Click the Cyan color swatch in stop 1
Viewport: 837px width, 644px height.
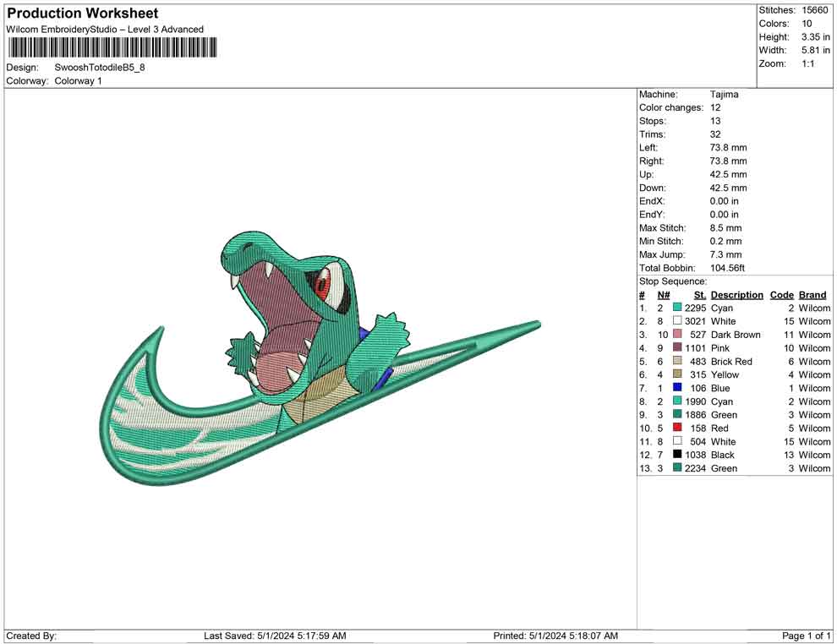677,308
